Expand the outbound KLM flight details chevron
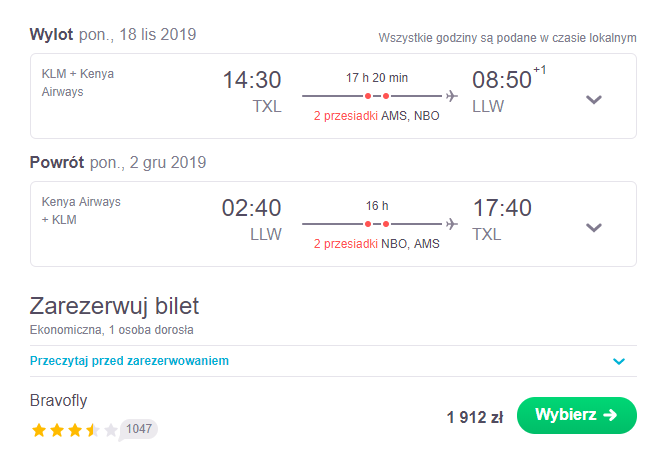The height and width of the screenshot is (452, 659). tap(594, 100)
